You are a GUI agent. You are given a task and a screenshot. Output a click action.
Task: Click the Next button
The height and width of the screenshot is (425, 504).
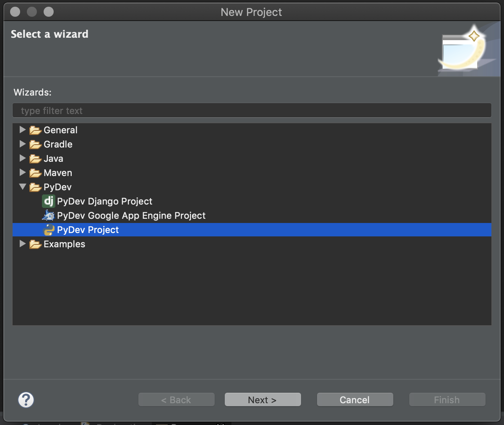(x=262, y=400)
